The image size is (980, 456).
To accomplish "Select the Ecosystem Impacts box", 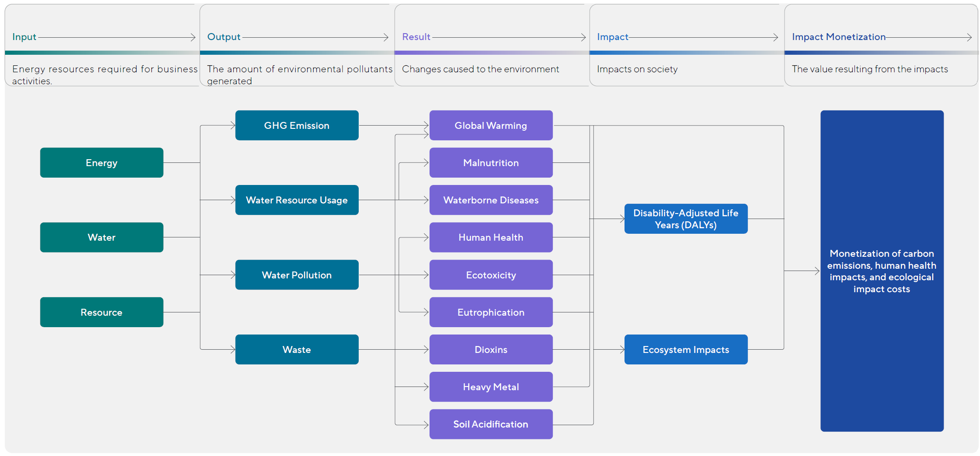I will pyautogui.click(x=686, y=349).
